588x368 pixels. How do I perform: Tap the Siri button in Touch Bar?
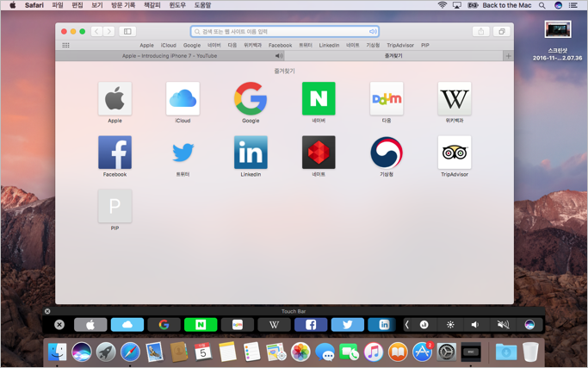pos(529,324)
